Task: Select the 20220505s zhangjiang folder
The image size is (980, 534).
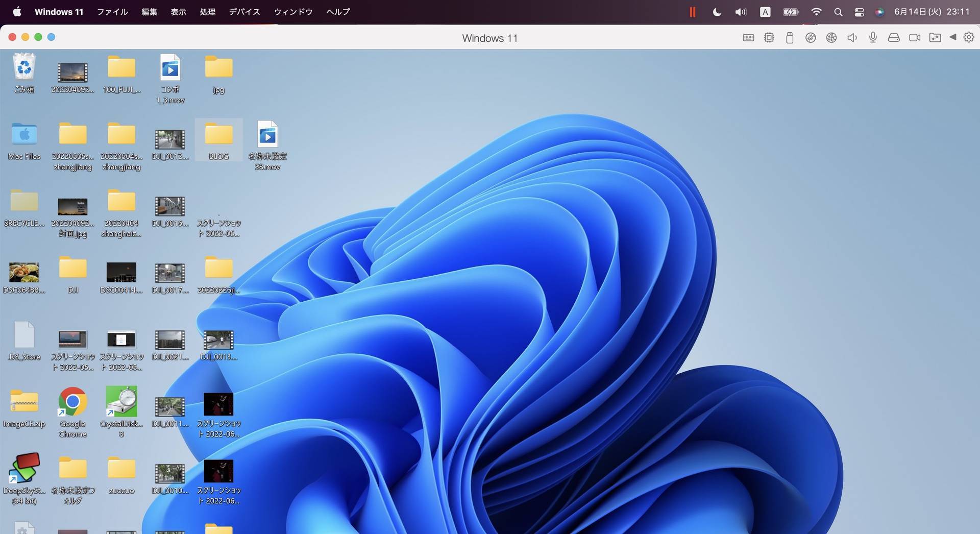Action: click(x=72, y=147)
